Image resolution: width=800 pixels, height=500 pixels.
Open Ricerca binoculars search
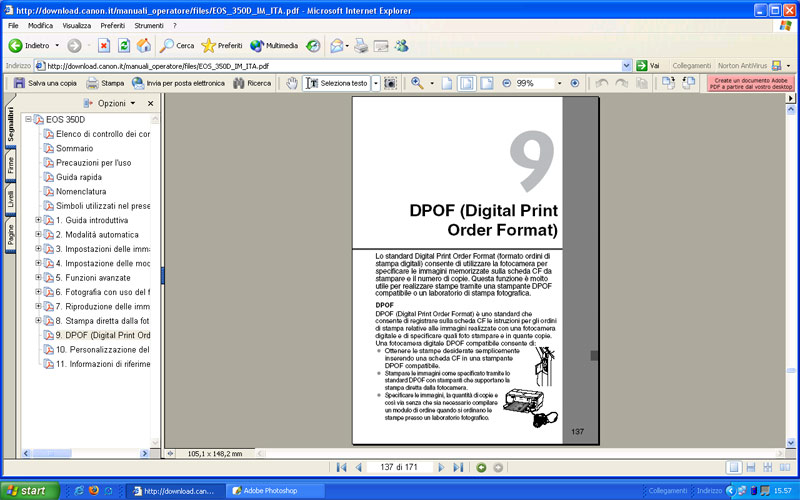252,83
